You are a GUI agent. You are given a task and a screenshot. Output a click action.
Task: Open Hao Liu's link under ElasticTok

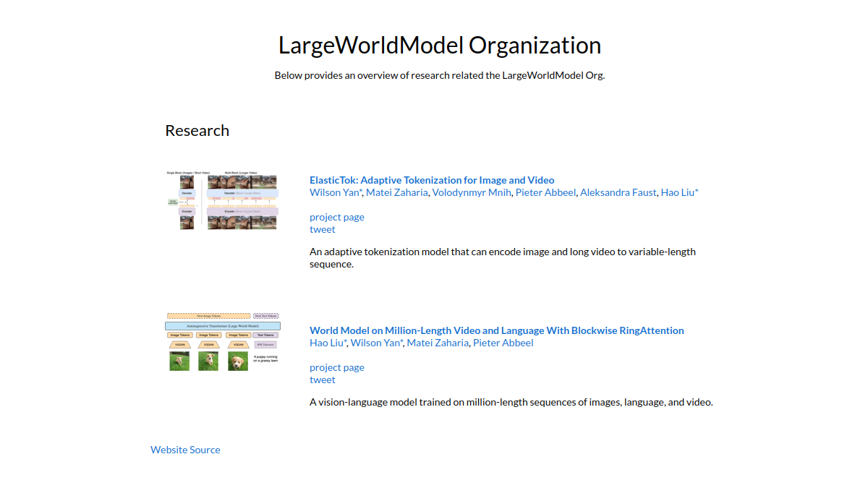pos(679,192)
